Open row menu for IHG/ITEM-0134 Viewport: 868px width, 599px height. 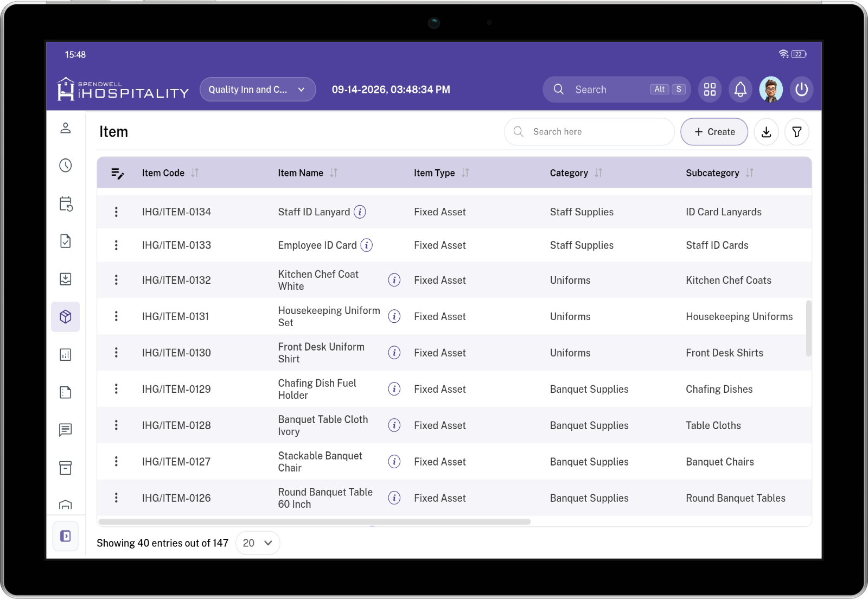point(116,212)
